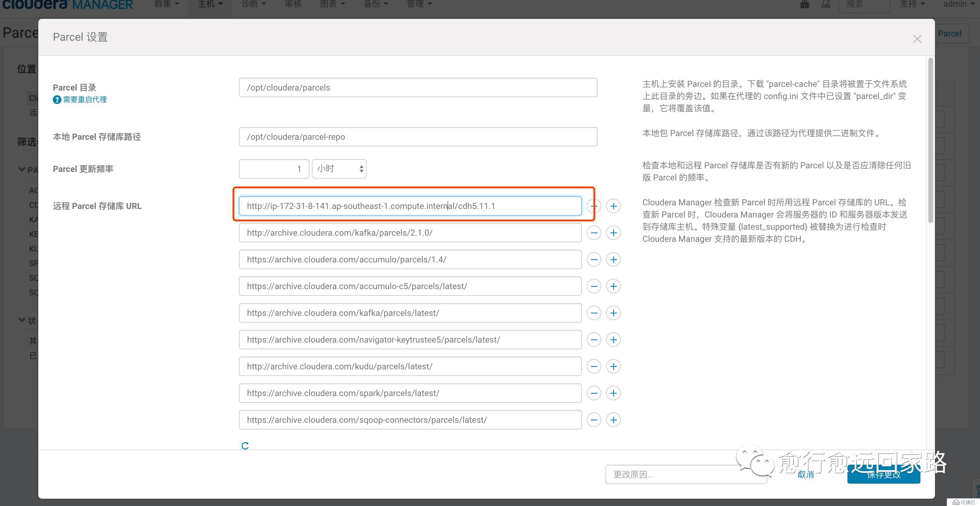Click the help icon beside 需要重启代理
The height and width of the screenshot is (506, 980).
[57, 100]
